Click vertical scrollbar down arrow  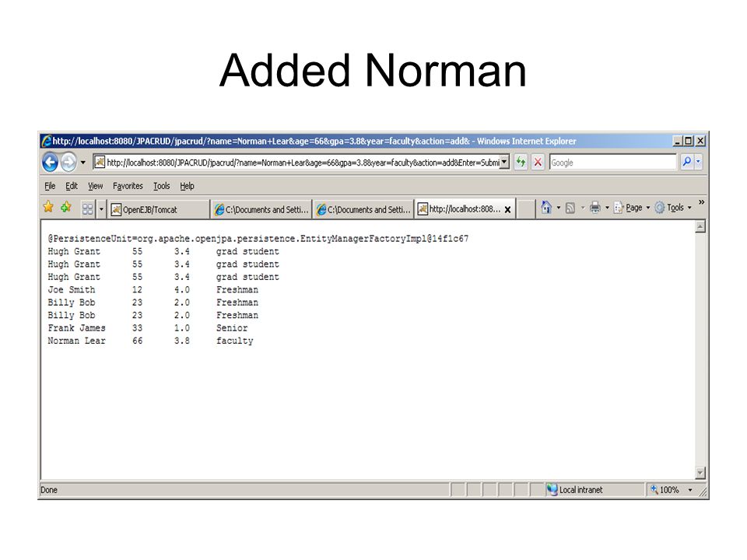click(700, 472)
